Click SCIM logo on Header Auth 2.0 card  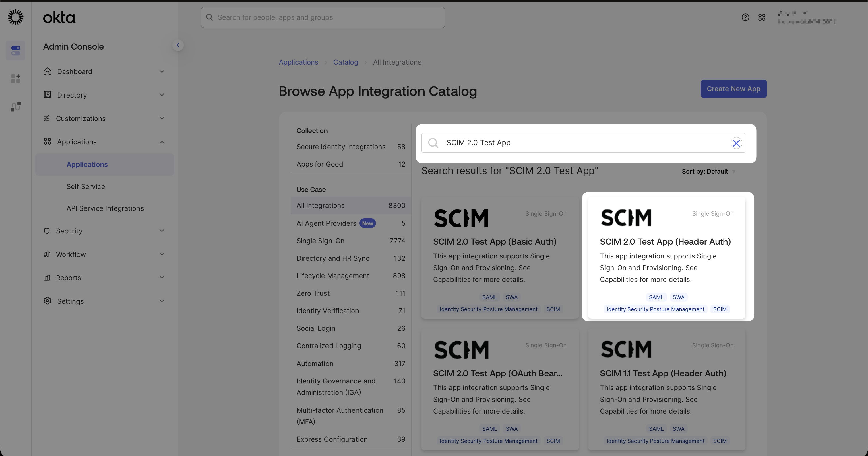[626, 218]
